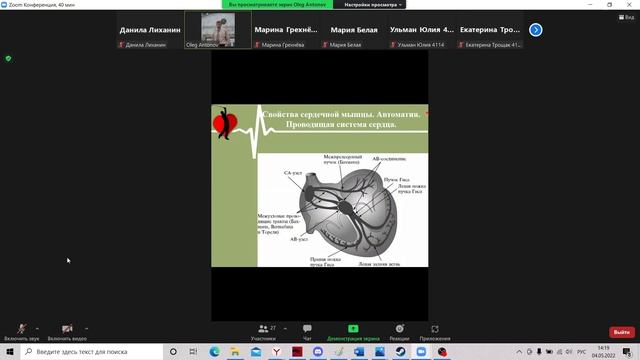
Task: Open the Mail app on the taskbar
Action: click(x=256, y=351)
